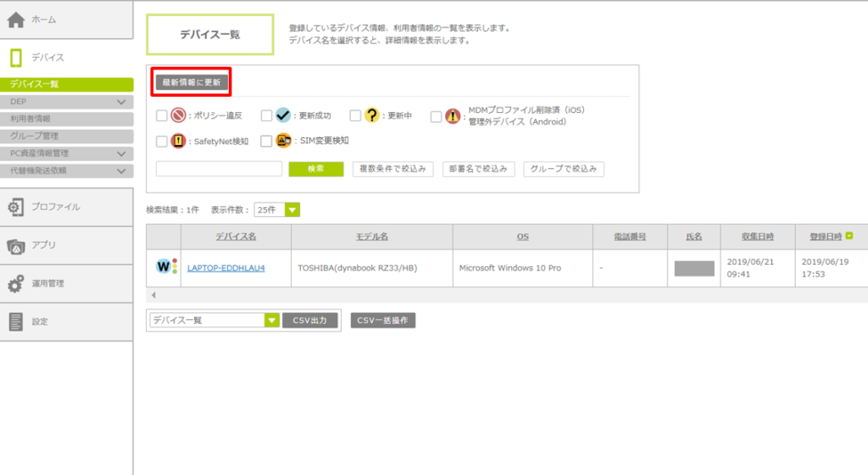The height and width of the screenshot is (475, 868).
Task: Click the 運用管理 gears icon
Action: click(x=15, y=284)
